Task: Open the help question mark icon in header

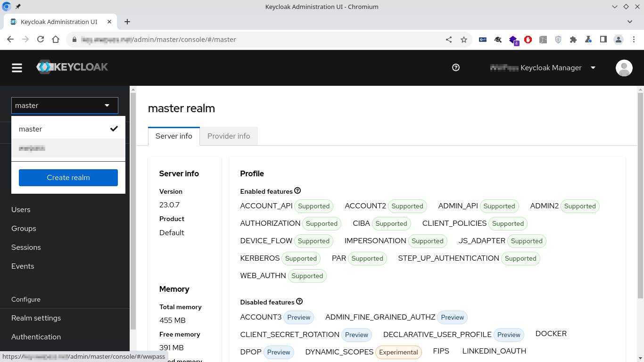Action: point(455,67)
